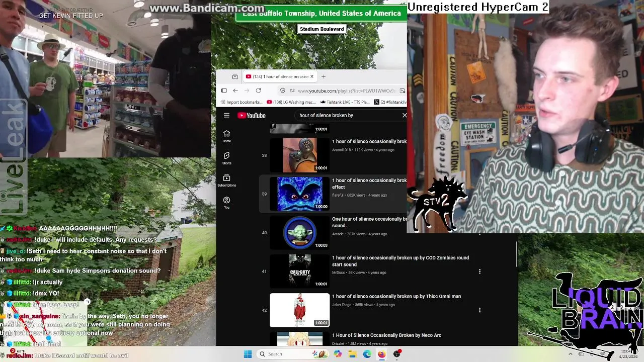Open the Firefox View tab list icon
The image size is (644, 362).
[235, 76]
